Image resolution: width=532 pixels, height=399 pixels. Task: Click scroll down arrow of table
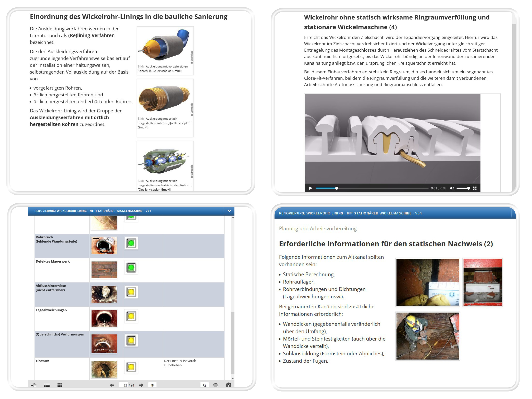[233, 378]
